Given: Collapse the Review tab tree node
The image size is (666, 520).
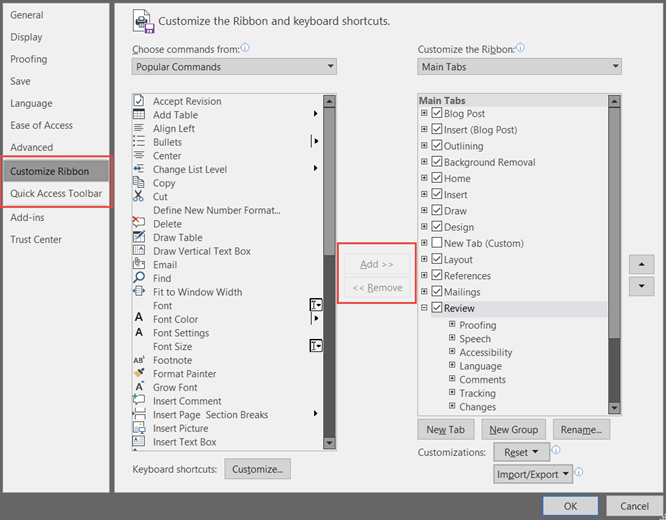Looking at the screenshot, I should pos(424,308).
